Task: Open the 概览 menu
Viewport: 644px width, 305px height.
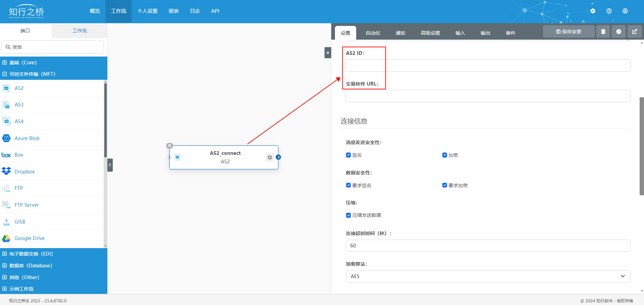Action: 95,11
